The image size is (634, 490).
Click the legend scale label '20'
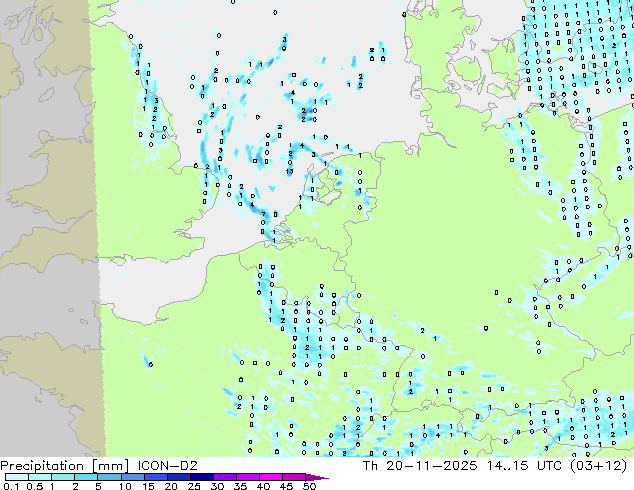(x=171, y=486)
